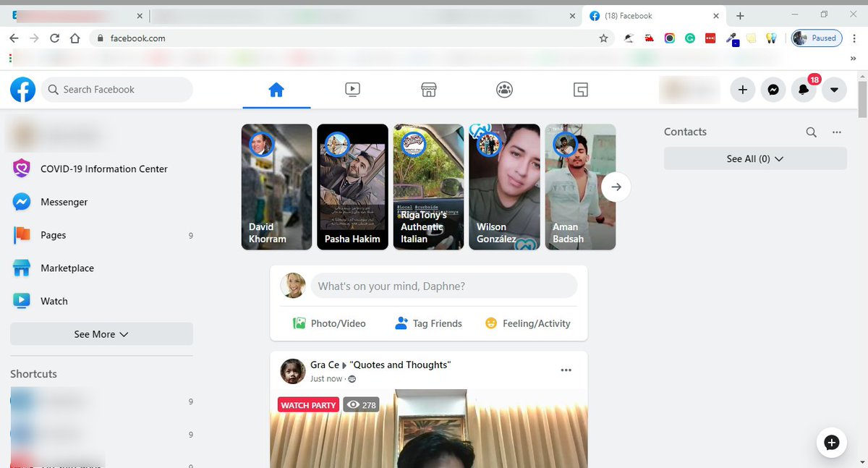The height and width of the screenshot is (468, 868).
Task: Open the lightbulb extension icon
Action: pyautogui.click(x=771, y=38)
